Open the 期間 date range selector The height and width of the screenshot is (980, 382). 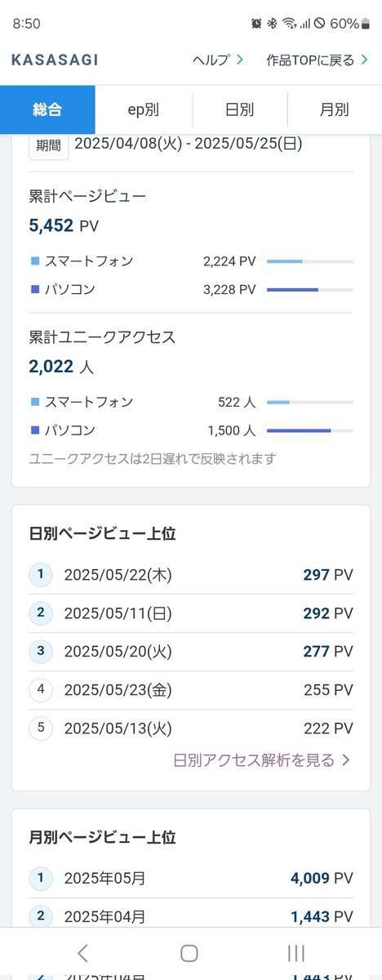click(x=48, y=145)
